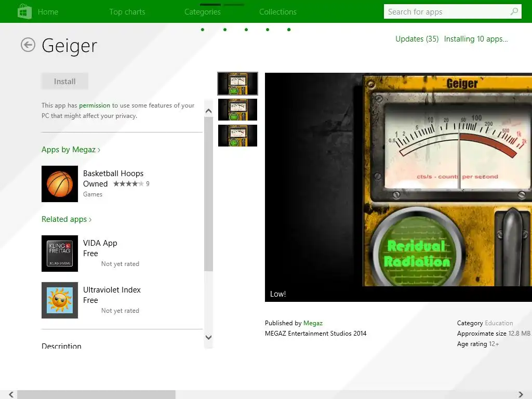Click in Search for apps field

click(453, 11)
